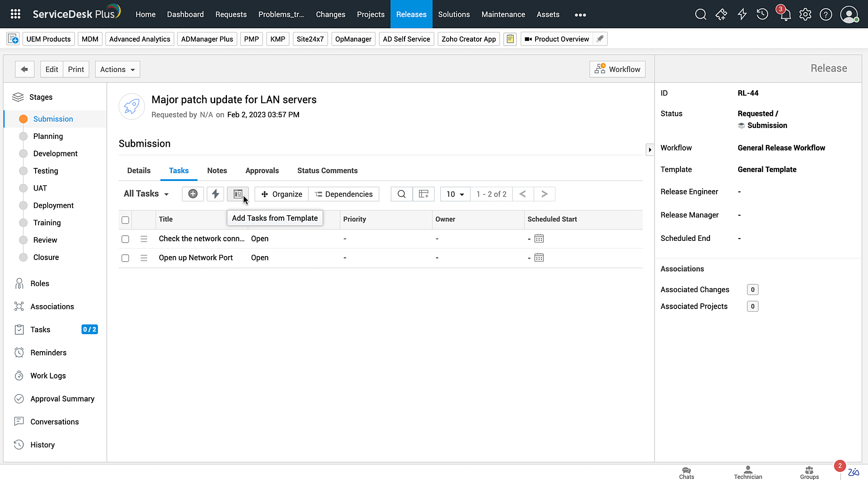
Task: Open calendar for Open up Network Port task
Action: tap(539, 258)
